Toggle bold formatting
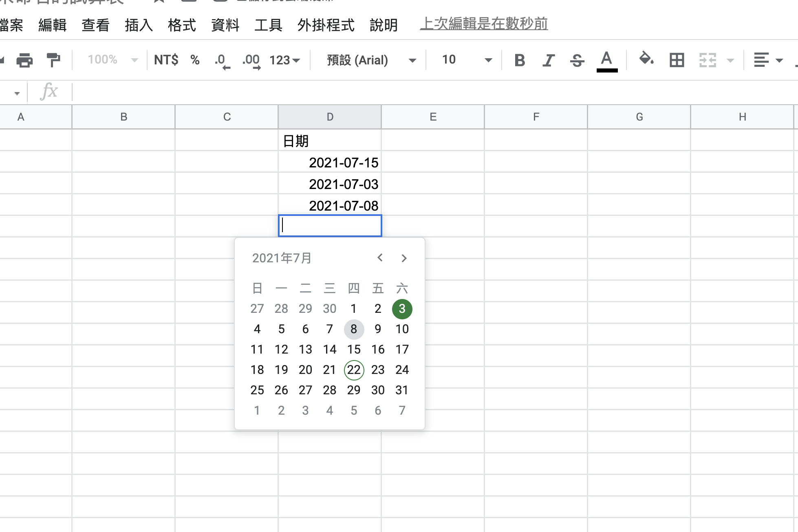Image resolution: width=798 pixels, height=532 pixels. [x=519, y=60]
